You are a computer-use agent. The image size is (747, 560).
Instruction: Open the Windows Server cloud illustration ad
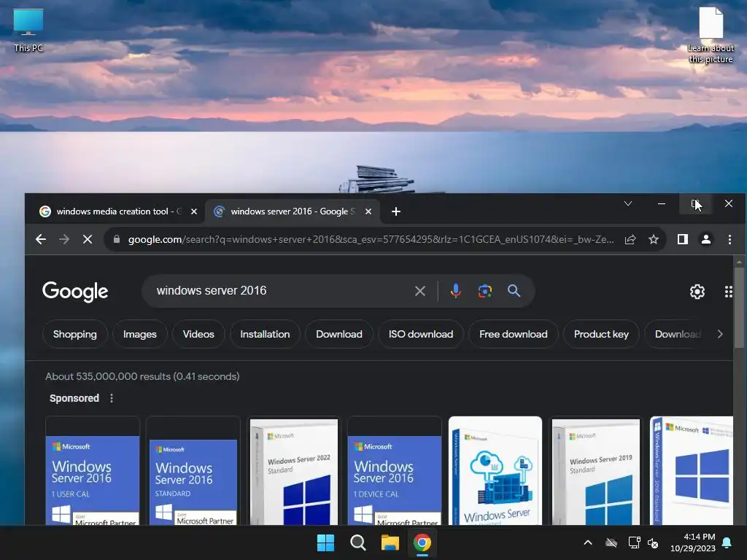(495, 470)
